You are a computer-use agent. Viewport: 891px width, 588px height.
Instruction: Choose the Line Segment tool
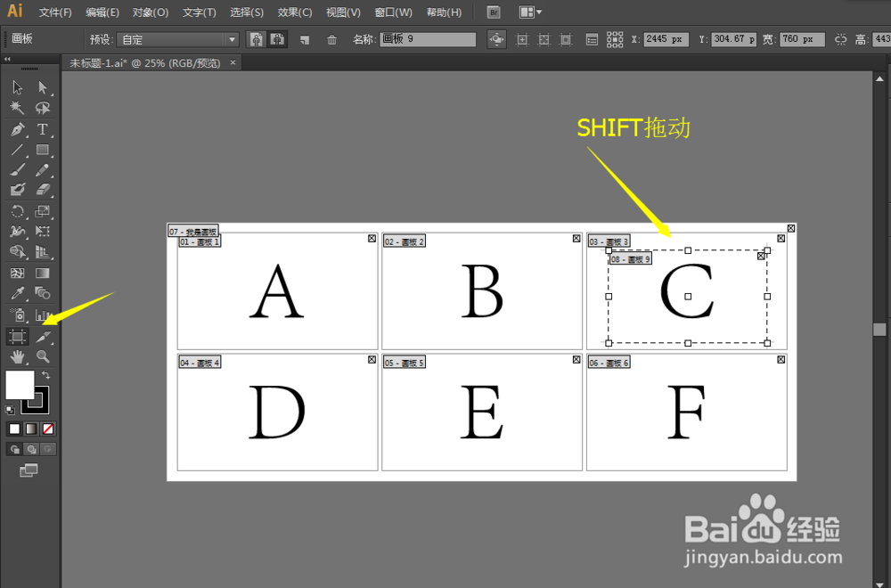17,150
